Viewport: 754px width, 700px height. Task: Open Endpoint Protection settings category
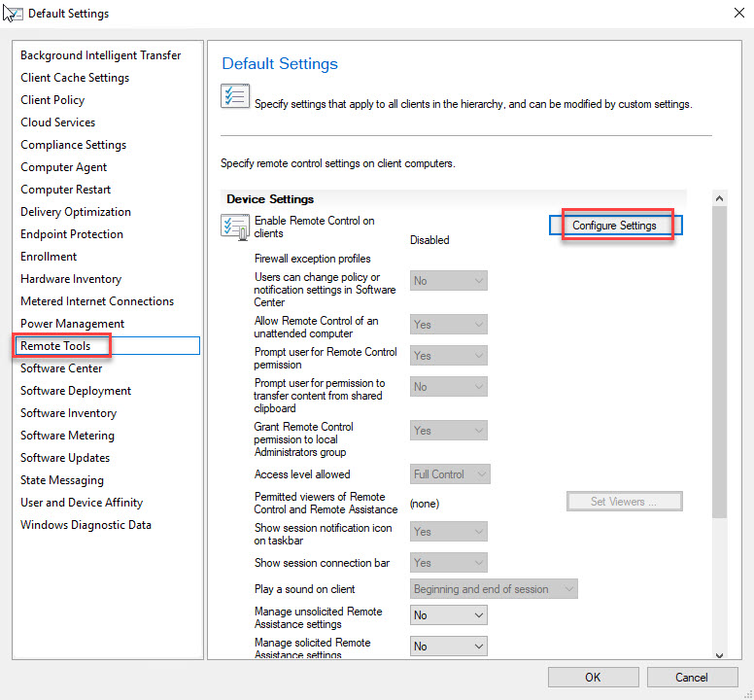72,234
